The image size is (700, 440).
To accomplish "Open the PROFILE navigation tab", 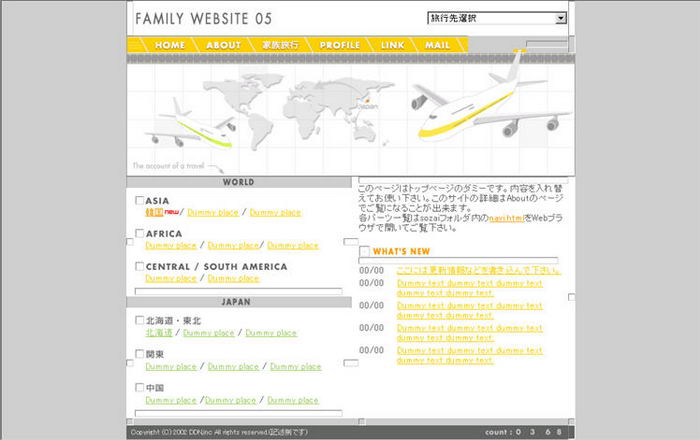I will (x=340, y=45).
